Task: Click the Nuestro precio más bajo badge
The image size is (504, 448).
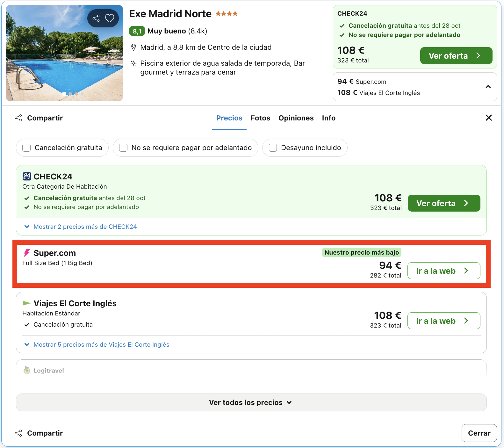Action: pos(362,252)
